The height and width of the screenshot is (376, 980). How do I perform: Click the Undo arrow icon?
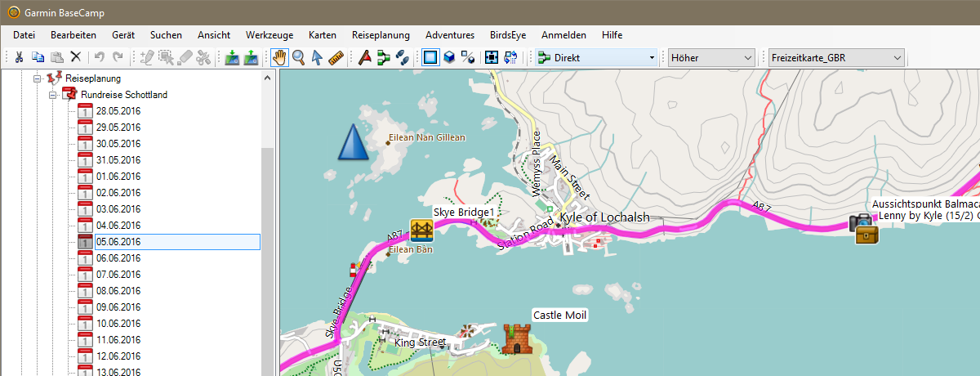[99, 57]
